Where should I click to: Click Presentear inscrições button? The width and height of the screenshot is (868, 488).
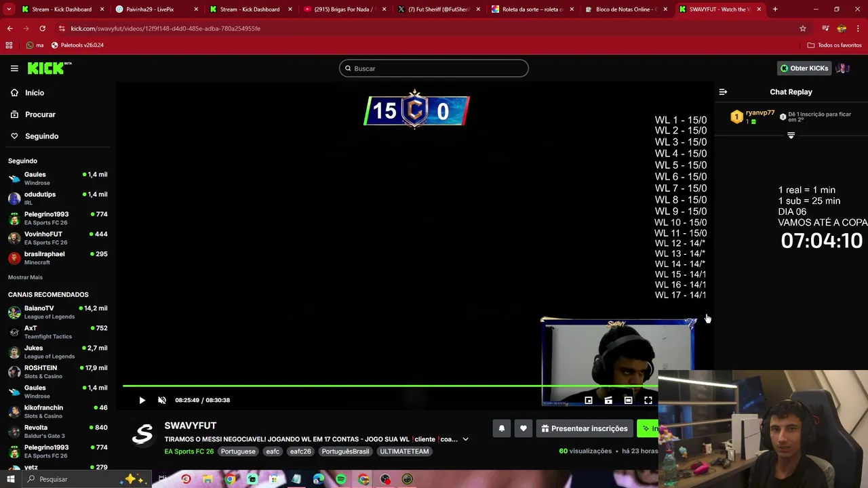[584, 428]
